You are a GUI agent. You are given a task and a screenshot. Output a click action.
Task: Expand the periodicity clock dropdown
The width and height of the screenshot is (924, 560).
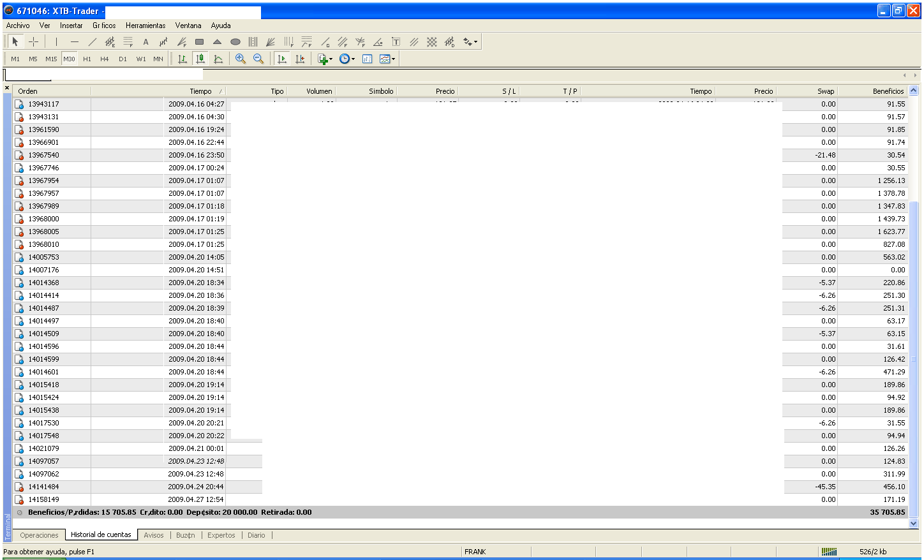(x=347, y=59)
